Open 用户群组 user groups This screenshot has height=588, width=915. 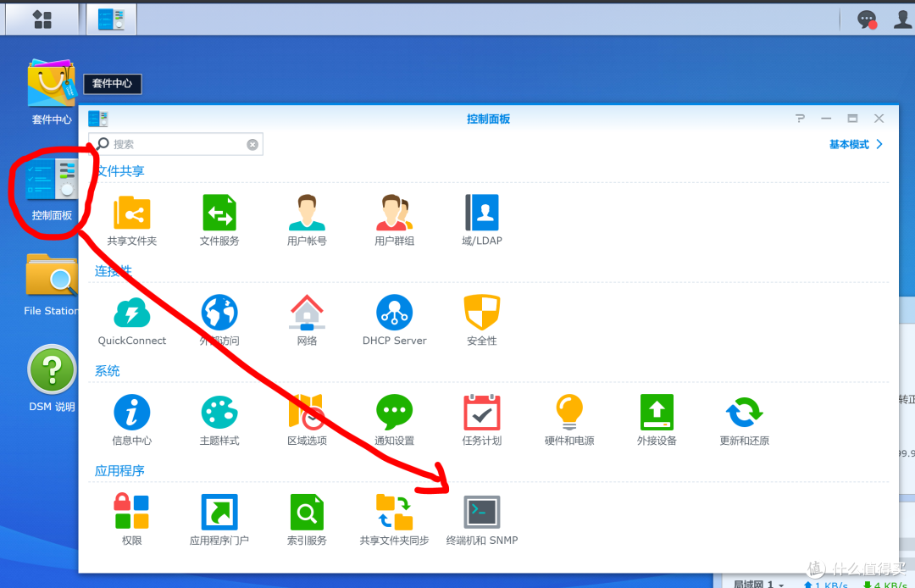pyautogui.click(x=395, y=220)
